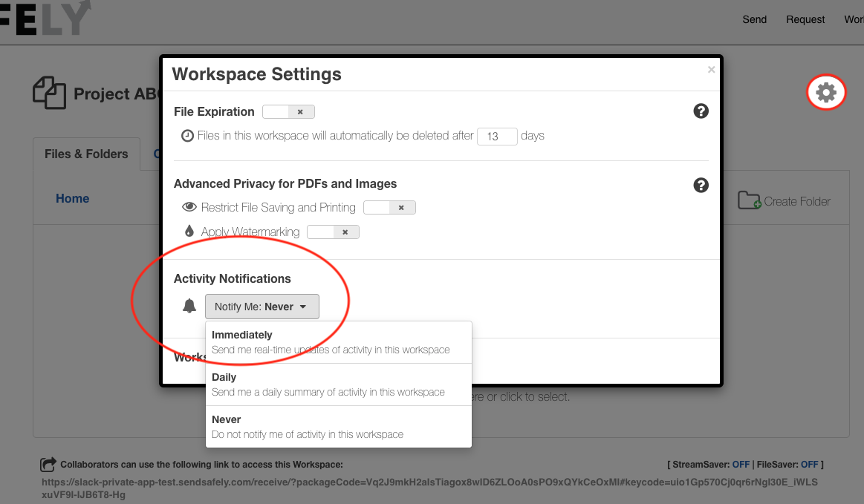Click the Project workspace documents icon
The image size is (864, 504).
[x=49, y=93]
